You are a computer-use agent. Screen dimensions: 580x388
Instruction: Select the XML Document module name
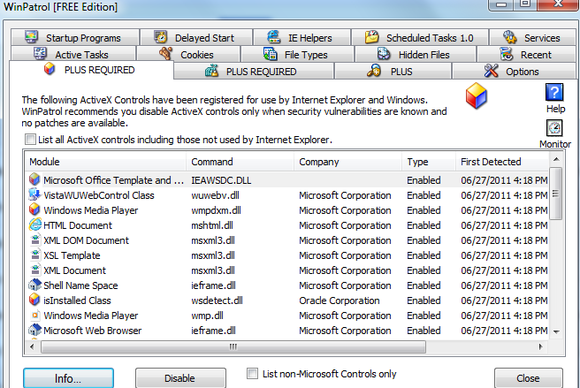click(x=75, y=270)
